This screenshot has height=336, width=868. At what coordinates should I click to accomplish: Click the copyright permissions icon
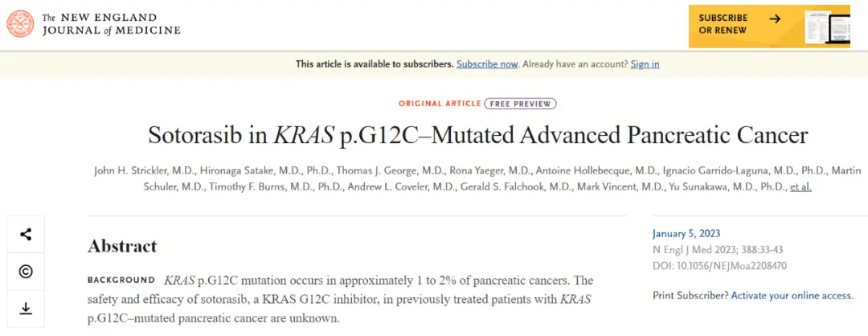pos(26,272)
